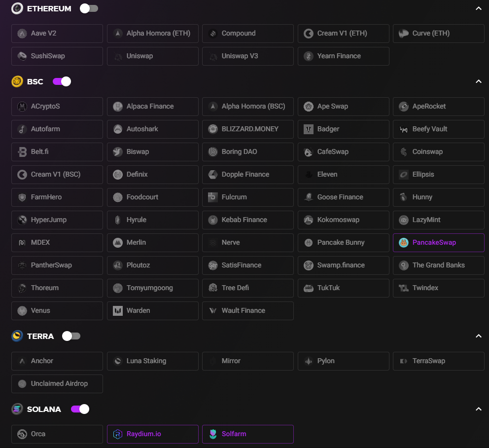Screen dimensions: 489x448
Task: Select the Tomyumgoong protocol
Action: 152,288
